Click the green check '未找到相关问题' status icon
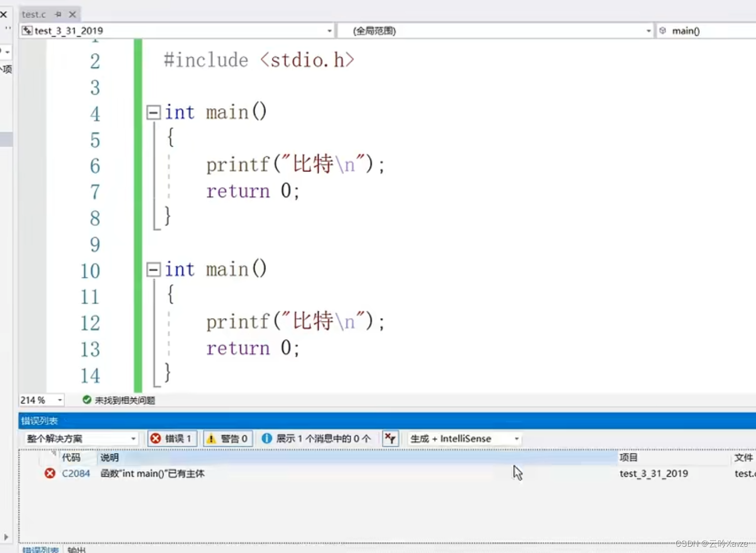The image size is (756, 553). [x=87, y=400]
